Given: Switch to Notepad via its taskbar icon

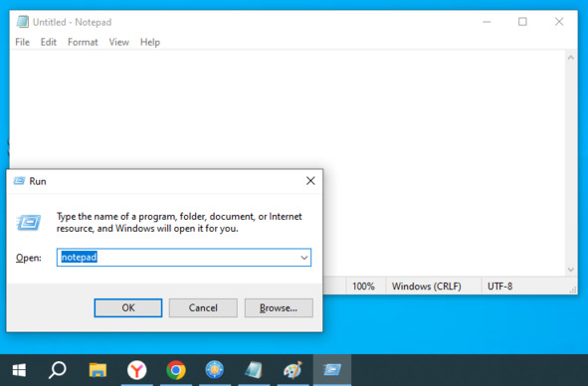Looking at the screenshot, I should pyautogui.click(x=254, y=370).
